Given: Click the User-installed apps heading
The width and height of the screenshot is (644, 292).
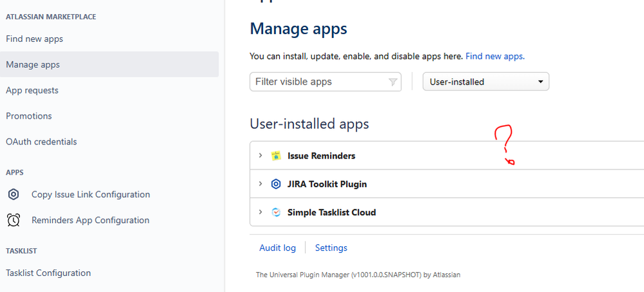Looking at the screenshot, I should coord(309,124).
